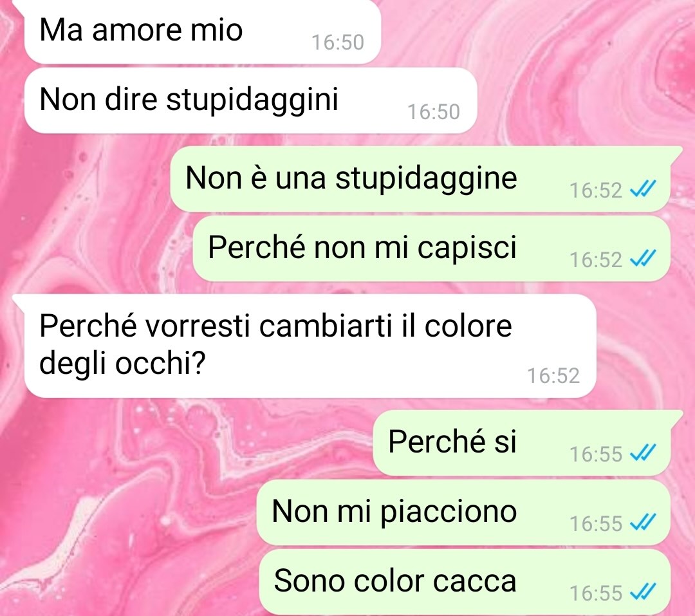Image resolution: width=695 pixels, height=616 pixels.
Task: Click blue double-check on 'Non mi piacciono'
Action: pos(643,523)
